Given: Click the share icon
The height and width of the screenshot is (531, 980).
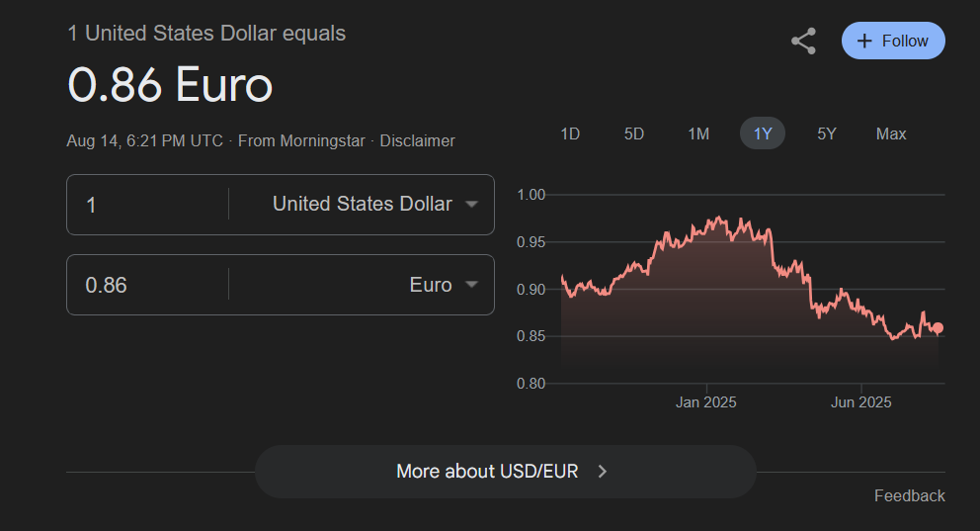Looking at the screenshot, I should point(804,42).
